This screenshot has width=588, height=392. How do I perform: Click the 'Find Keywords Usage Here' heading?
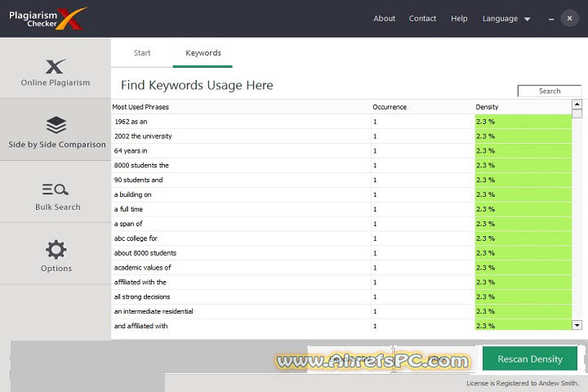pyautogui.click(x=197, y=86)
